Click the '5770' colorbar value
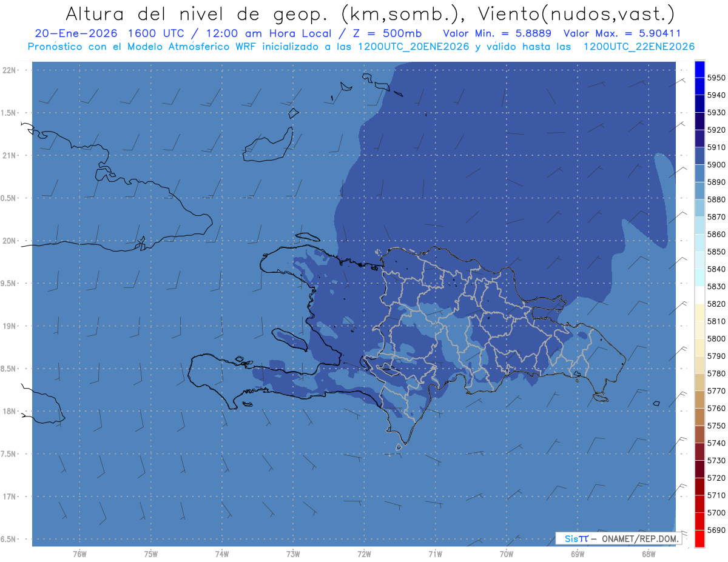728x562 pixels. click(x=716, y=391)
